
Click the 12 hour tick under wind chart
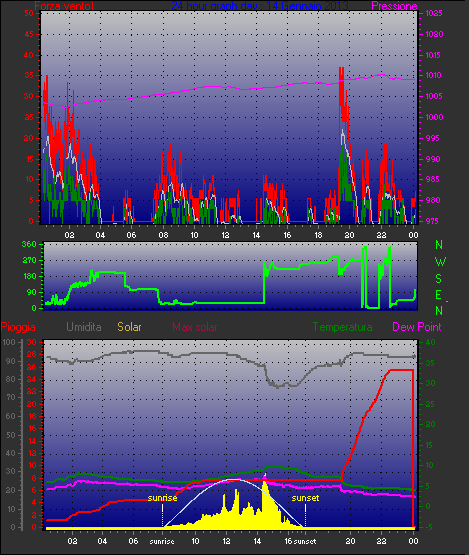225,235
